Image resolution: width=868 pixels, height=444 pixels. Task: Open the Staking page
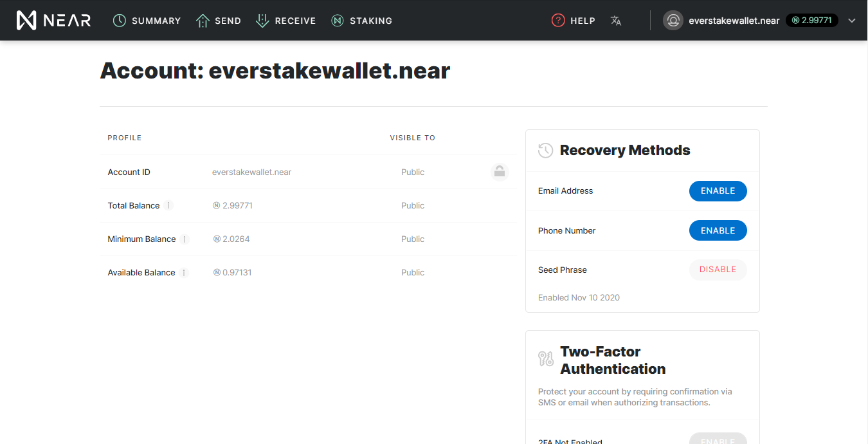point(361,21)
